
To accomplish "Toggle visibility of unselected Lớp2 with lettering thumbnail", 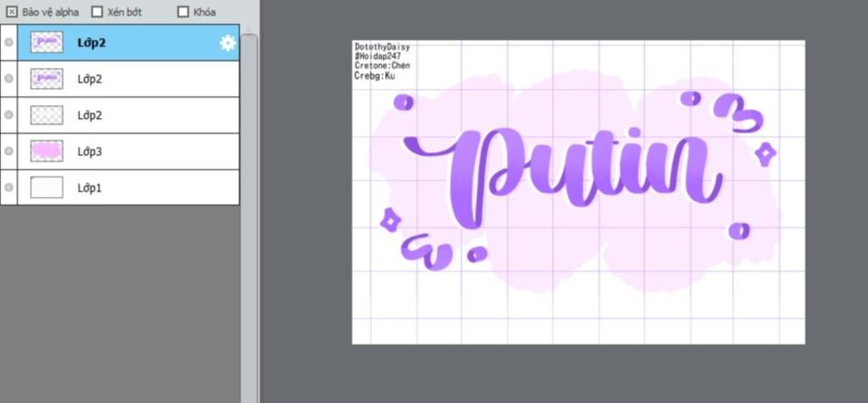I will coord(8,79).
